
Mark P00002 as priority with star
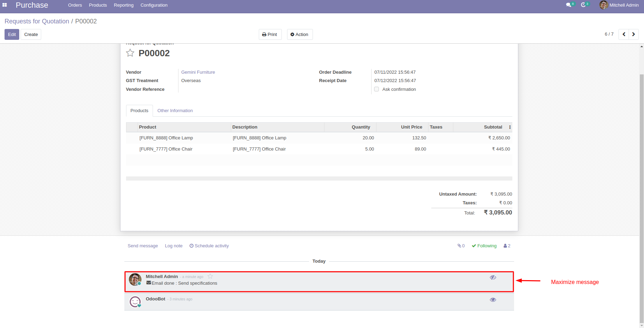pos(130,53)
